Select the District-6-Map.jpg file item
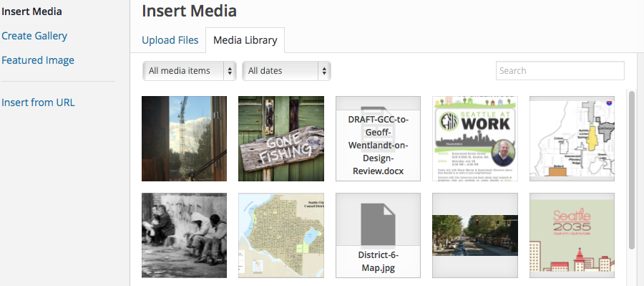Viewport: 644px width, 286px height. tap(378, 235)
